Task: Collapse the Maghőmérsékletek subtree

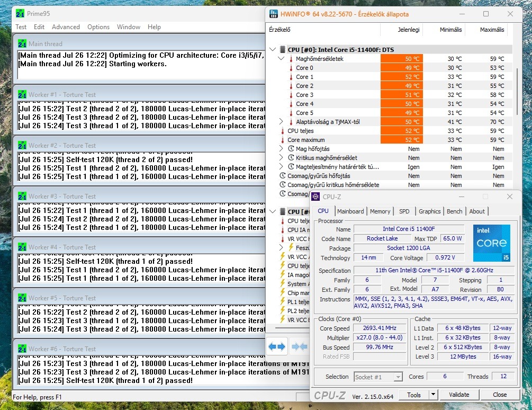Action: (x=281, y=58)
